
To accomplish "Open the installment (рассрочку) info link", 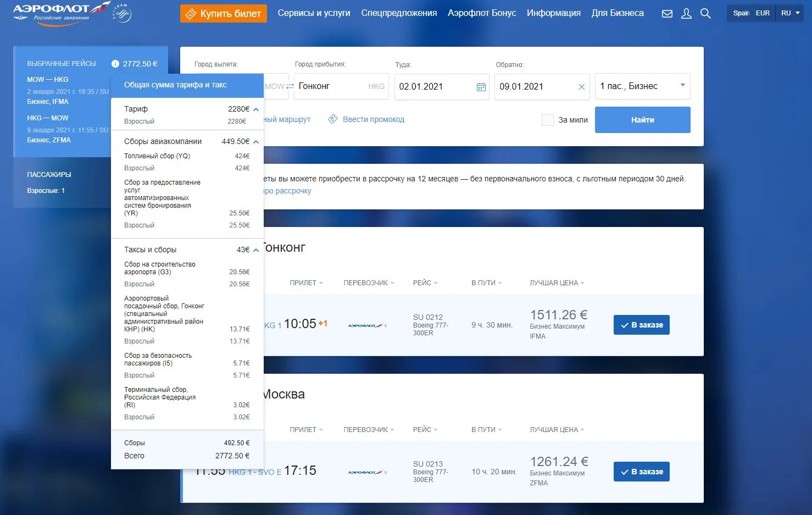I will [287, 191].
